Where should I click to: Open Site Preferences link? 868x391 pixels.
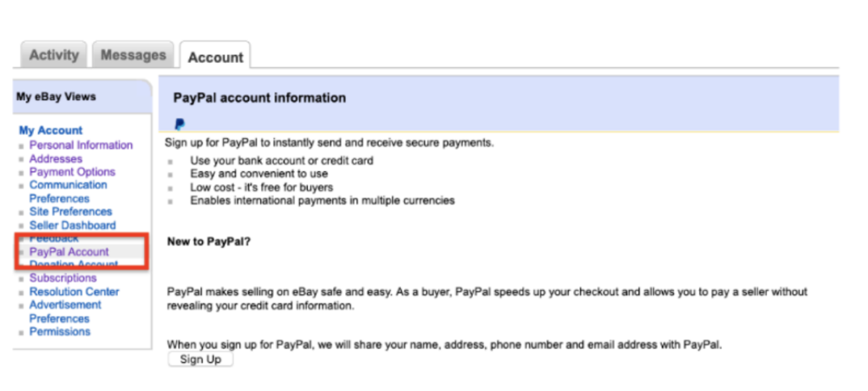(70, 211)
